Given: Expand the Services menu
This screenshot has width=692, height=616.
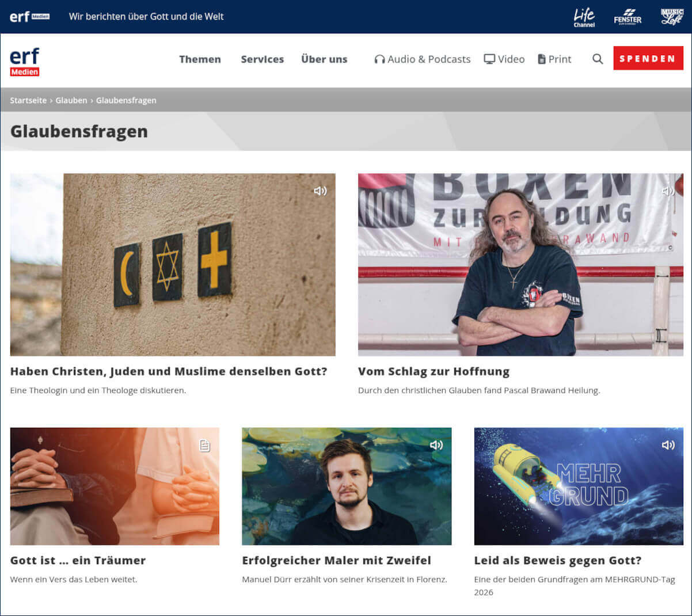Looking at the screenshot, I should [x=262, y=59].
